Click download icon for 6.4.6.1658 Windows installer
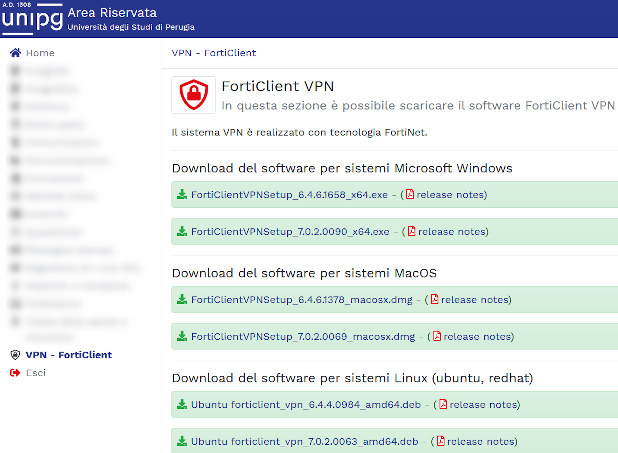Image resolution: width=618 pixels, height=453 pixels. (x=182, y=194)
